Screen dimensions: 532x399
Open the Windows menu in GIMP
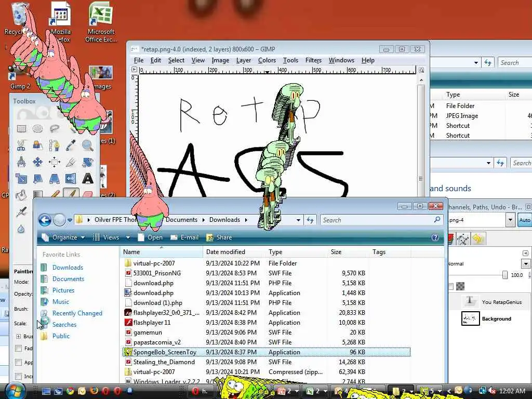(341, 60)
